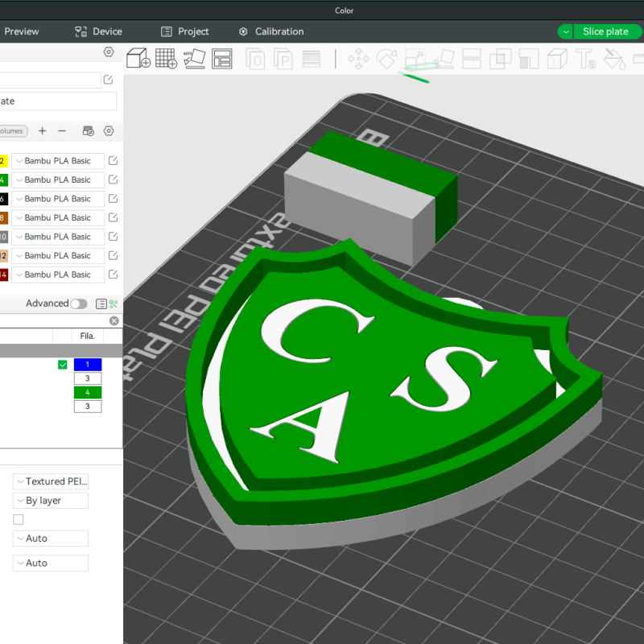Click the Add object cube icon

138,59
